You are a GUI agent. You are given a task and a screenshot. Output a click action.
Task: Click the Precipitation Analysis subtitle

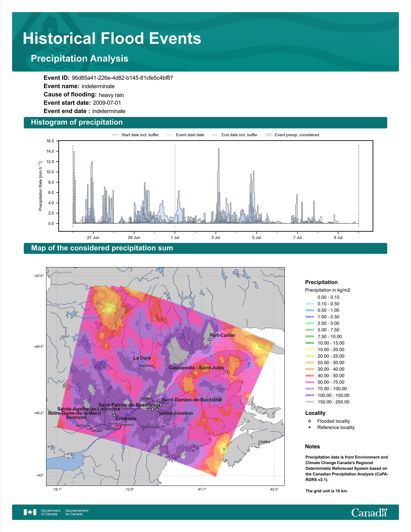80,59
